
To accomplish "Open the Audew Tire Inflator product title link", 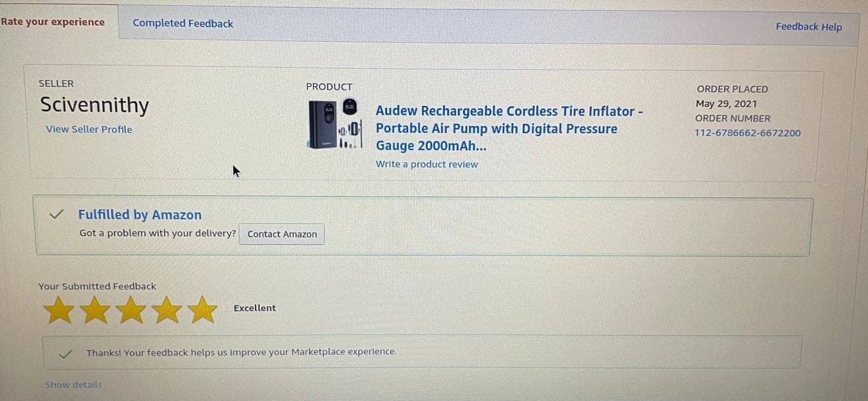I will click(x=509, y=128).
